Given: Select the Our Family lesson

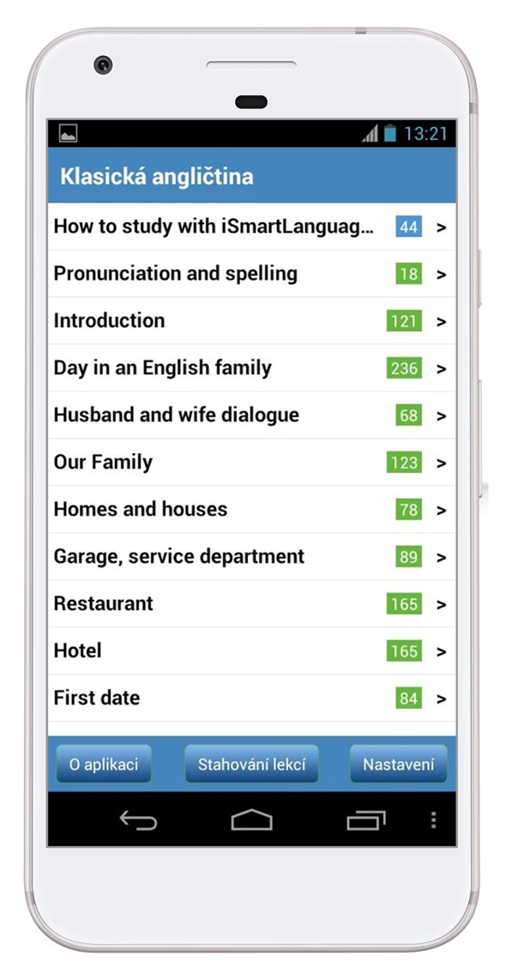Looking at the screenshot, I should click(x=252, y=462).
